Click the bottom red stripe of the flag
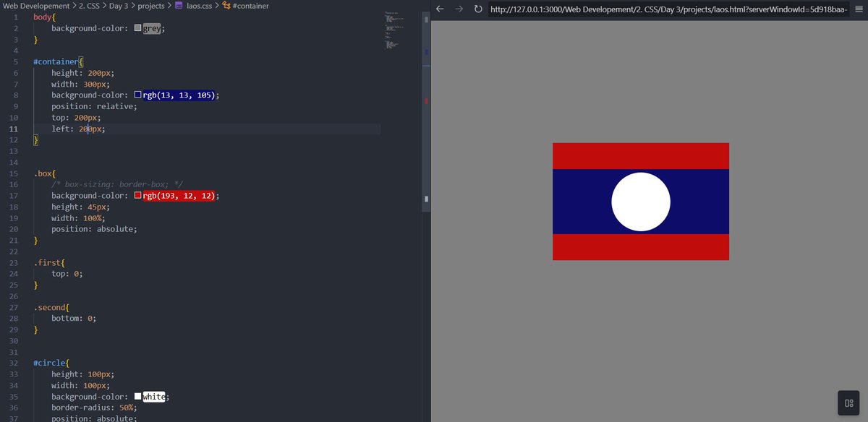Viewport: 868px width, 422px height. 641,247
